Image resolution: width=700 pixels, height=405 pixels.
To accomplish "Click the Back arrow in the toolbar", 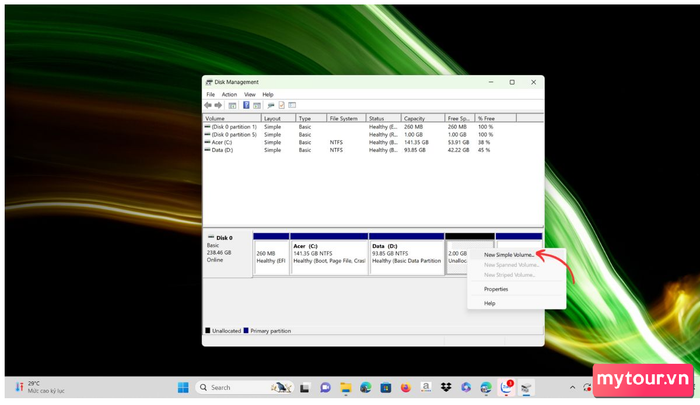I will point(208,105).
